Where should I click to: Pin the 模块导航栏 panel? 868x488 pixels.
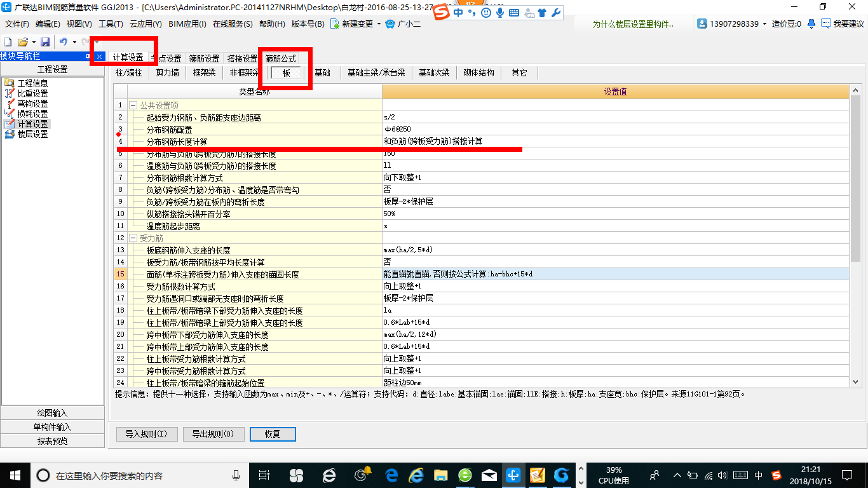pyautogui.click(x=88, y=57)
